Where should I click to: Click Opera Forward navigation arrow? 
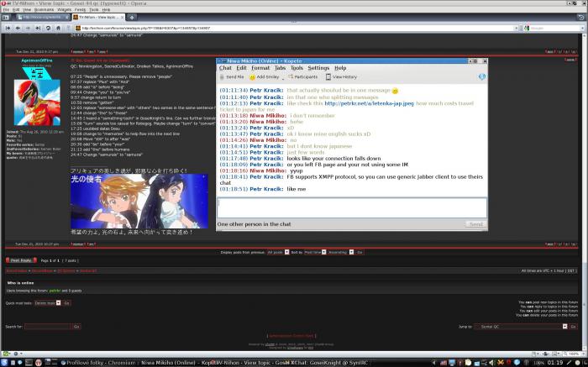tap(28, 28)
